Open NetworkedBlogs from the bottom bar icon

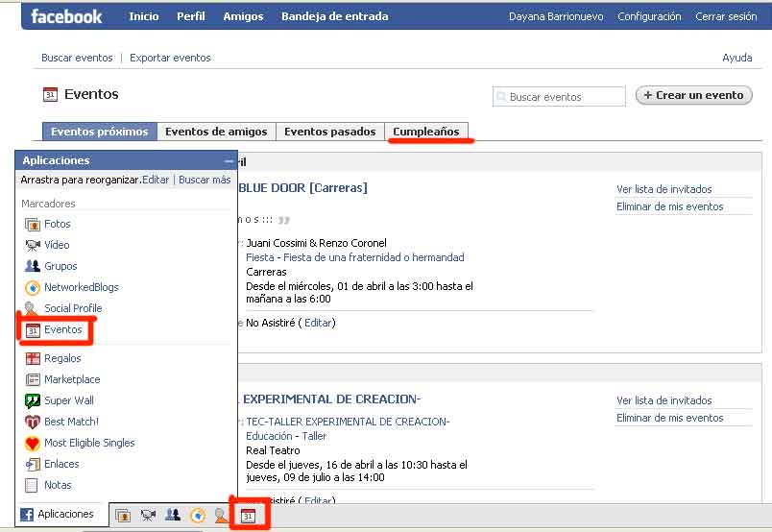pyautogui.click(x=198, y=516)
